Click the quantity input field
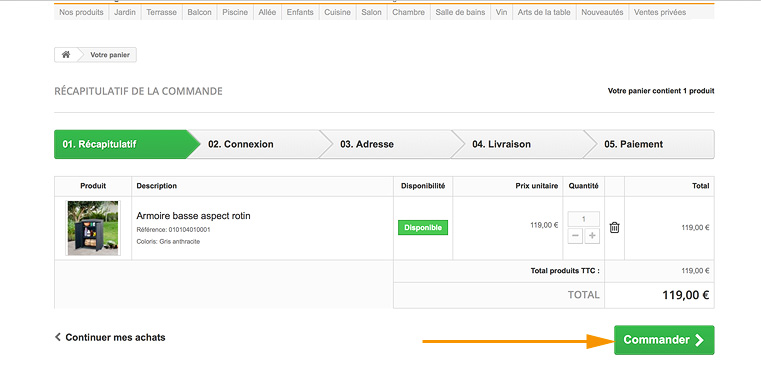 583,219
